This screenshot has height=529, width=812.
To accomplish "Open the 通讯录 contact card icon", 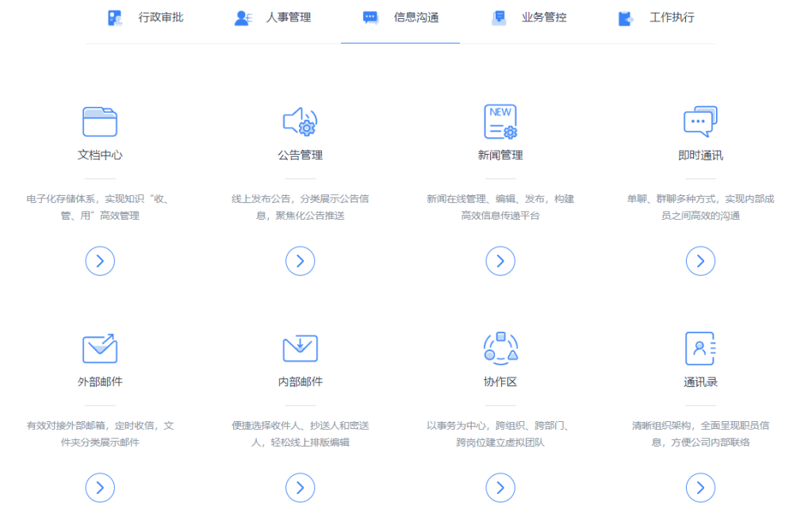I will click(x=700, y=347).
